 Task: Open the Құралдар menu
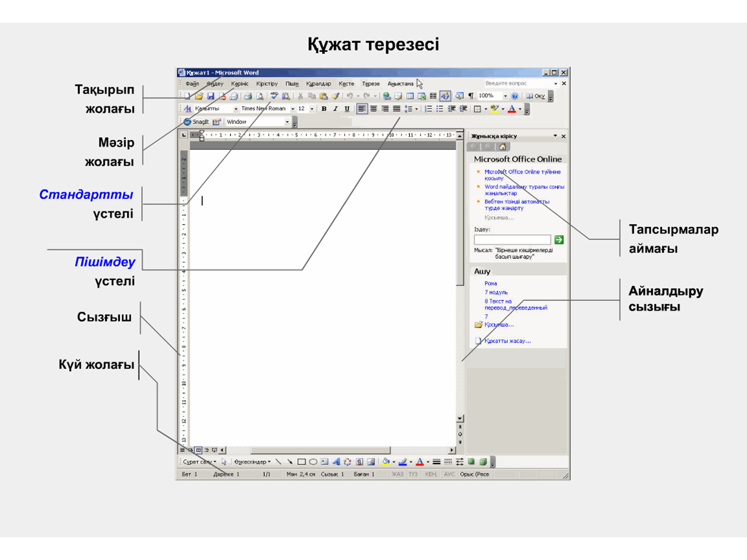coord(318,84)
